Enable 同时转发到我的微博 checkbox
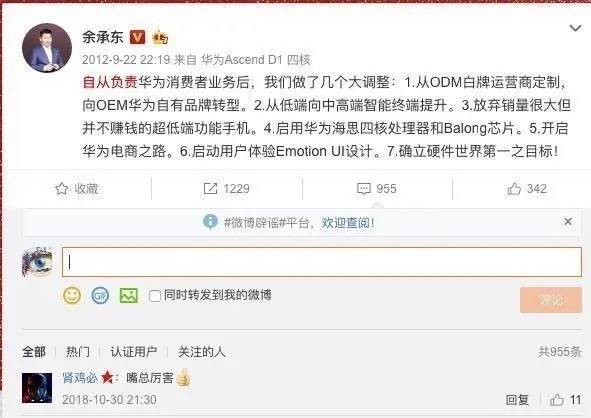The image size is (591, 418). [x=155, y=296]
